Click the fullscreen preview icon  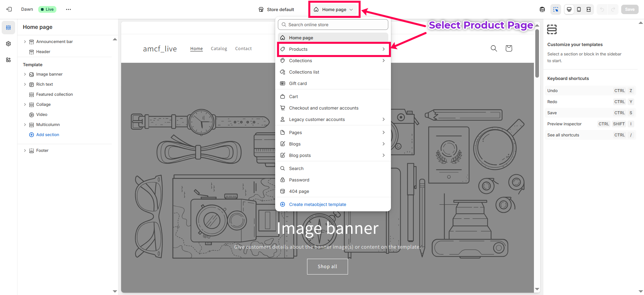pyautogui.click(x=589, y=9)
